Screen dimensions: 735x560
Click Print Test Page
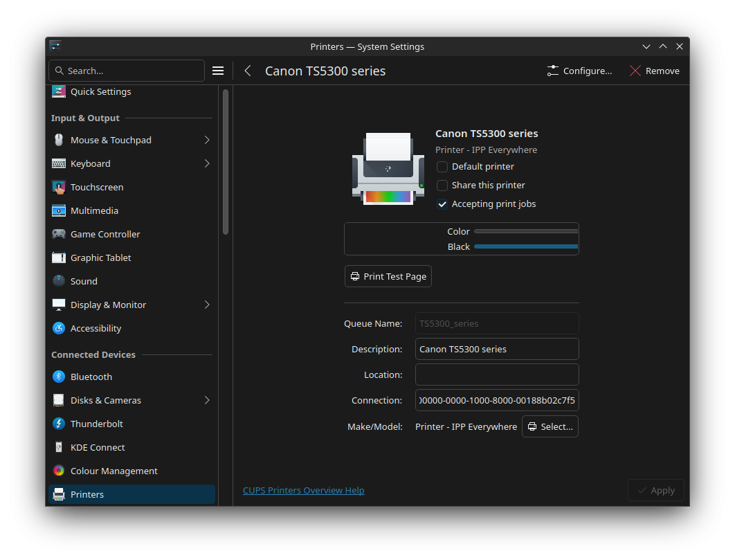[388, 276]
